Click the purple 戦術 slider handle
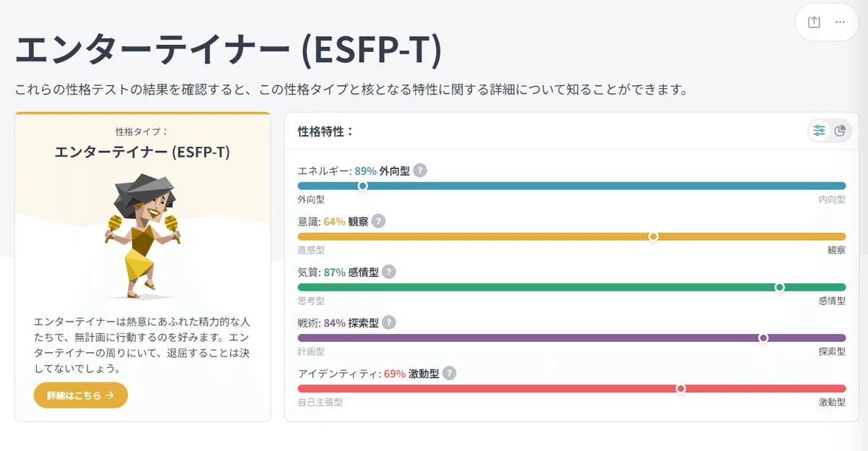 pos(763,338)
